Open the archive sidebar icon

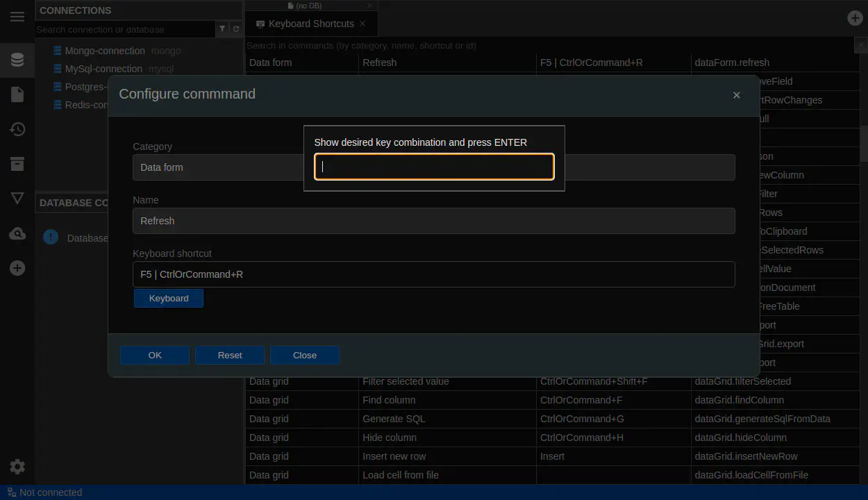click(17, 164)
